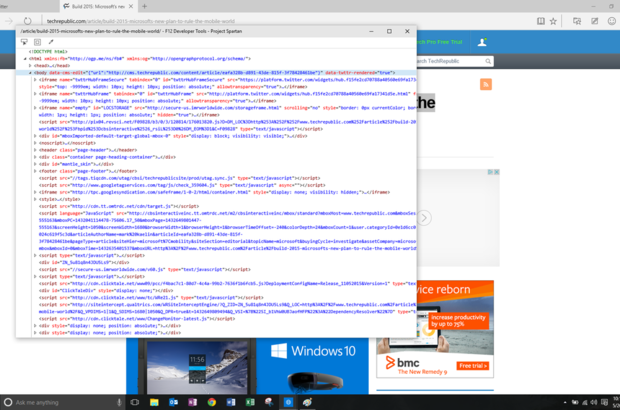Select the WRe21.js script line
This screenshot has width=620, height=410.
(151, 297)
